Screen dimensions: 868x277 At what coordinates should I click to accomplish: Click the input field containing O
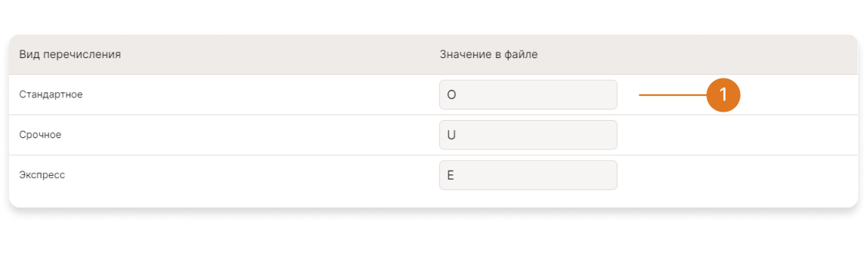(x=528, y=95)
